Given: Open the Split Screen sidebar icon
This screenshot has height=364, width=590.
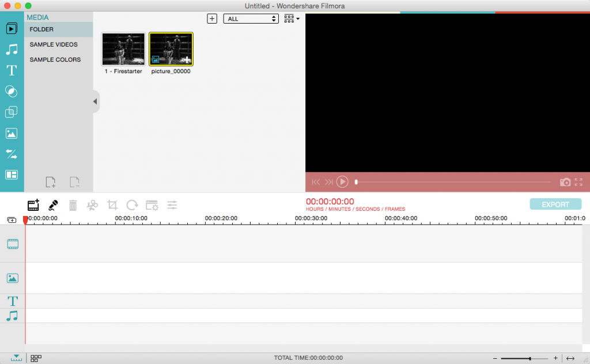Looking at the screenshot, I should 12,175.
